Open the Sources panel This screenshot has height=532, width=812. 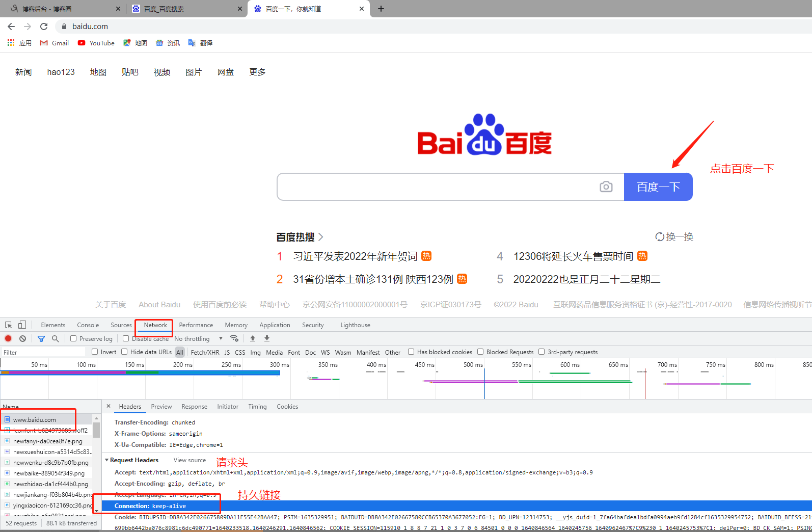(121, 325)
